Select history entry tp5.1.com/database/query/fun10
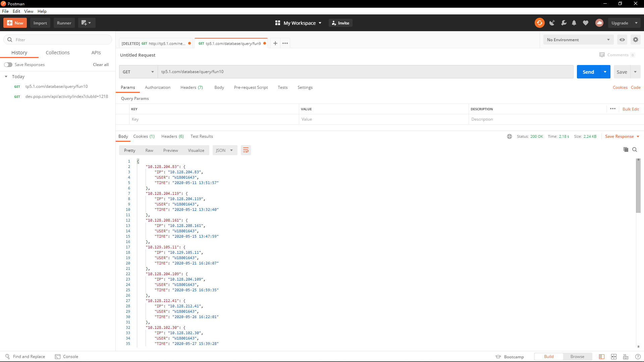 click(56, 86)
